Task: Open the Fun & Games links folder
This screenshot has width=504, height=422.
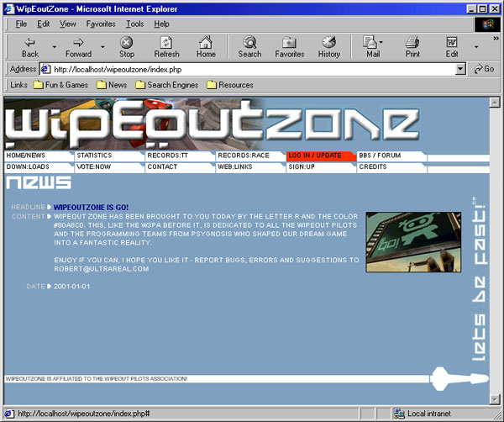Action: pyautogui.click(x=60, y=85)
